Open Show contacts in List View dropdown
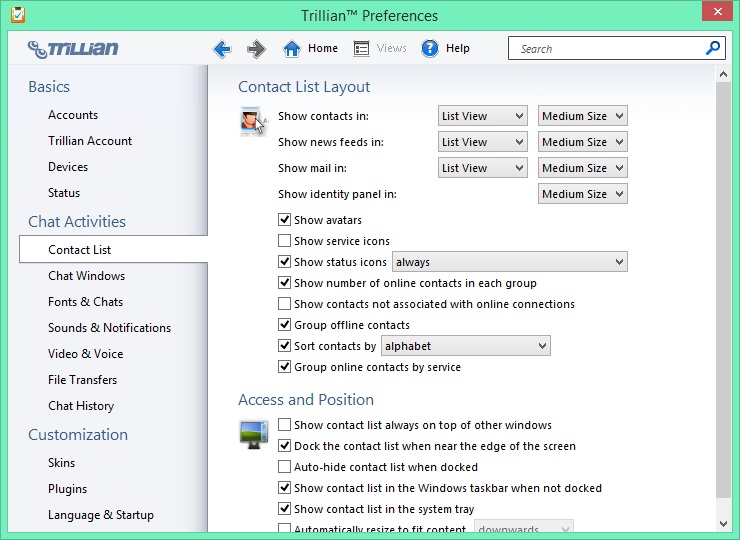740x540 pixels. (x=483, y=116)
